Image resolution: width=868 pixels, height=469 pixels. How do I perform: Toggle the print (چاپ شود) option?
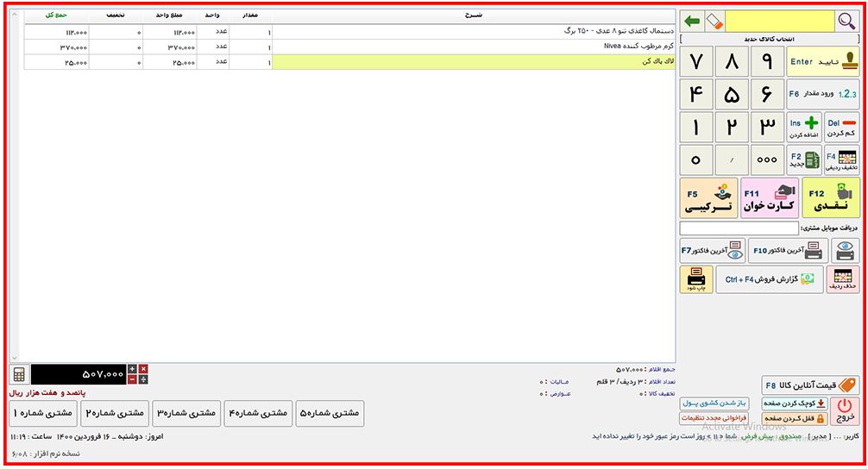(695, 279)
